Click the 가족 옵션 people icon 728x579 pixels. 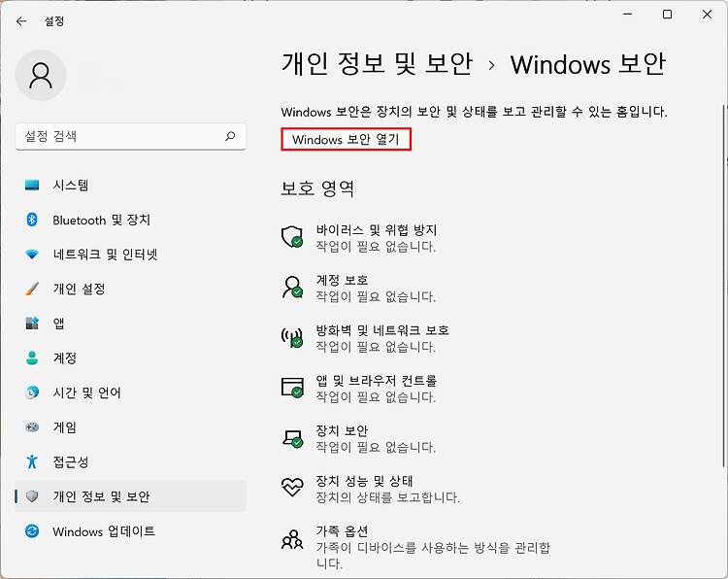click(292, 539)
